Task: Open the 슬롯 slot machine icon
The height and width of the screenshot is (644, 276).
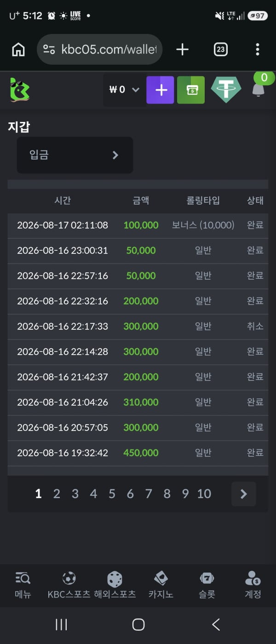Action: [207, 578]
